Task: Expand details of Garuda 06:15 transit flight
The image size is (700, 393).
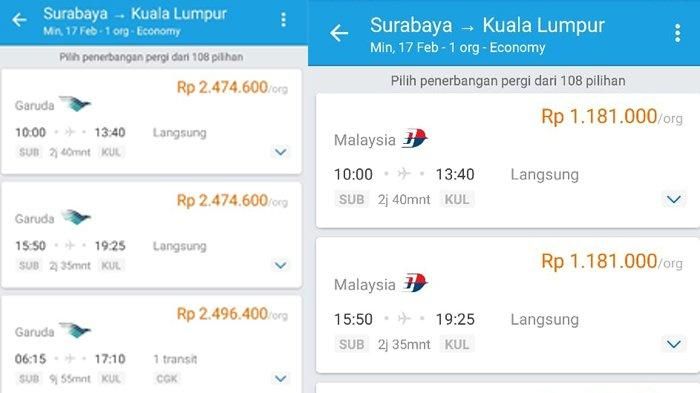Action: [280, 379]
